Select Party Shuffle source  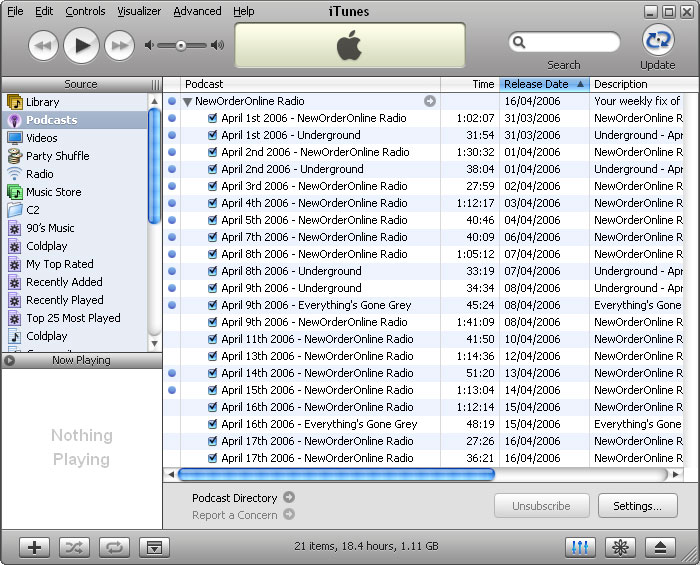75,156
